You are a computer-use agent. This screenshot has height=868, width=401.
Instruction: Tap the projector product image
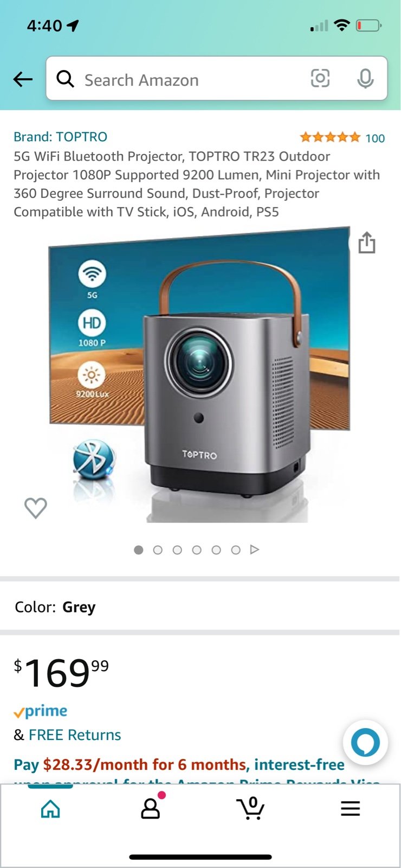tap(198, 375)
